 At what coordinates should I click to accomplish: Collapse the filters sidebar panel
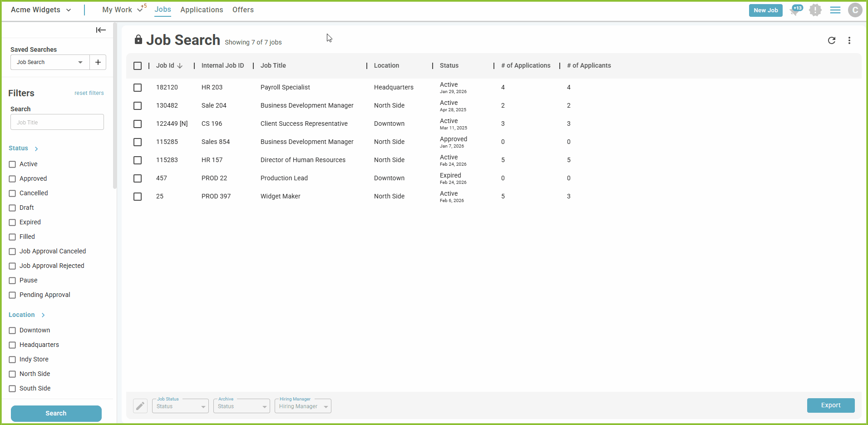(x=101, y=30)
